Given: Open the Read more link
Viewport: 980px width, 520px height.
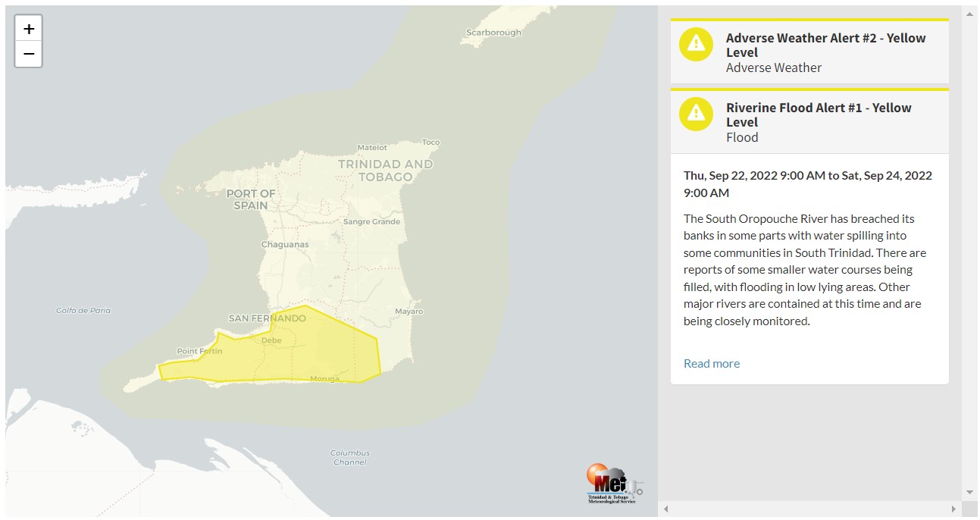Looking at the screenshot, I should (712, 363).
